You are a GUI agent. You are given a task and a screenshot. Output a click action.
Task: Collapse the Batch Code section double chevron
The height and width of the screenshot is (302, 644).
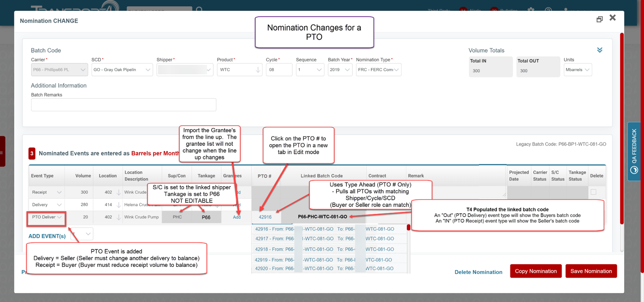599,50
